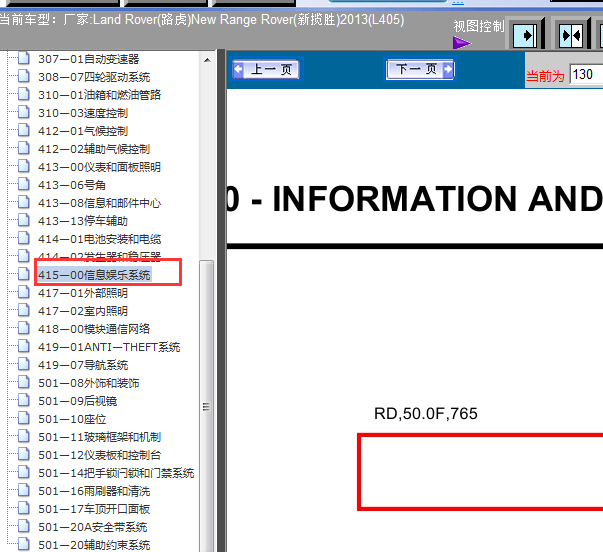Select 501—09后视镜 item
603x552 pixels.
77,401
